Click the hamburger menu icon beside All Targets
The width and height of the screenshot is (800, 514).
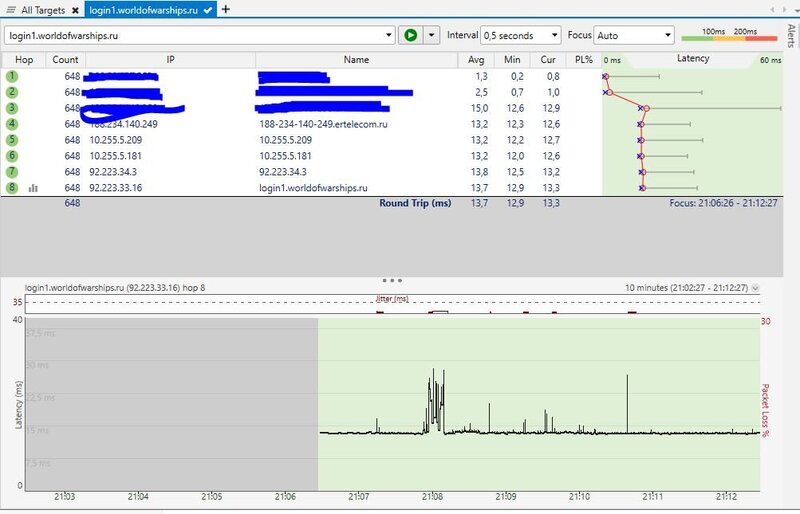pyautogui.click(x=11, y=10)
